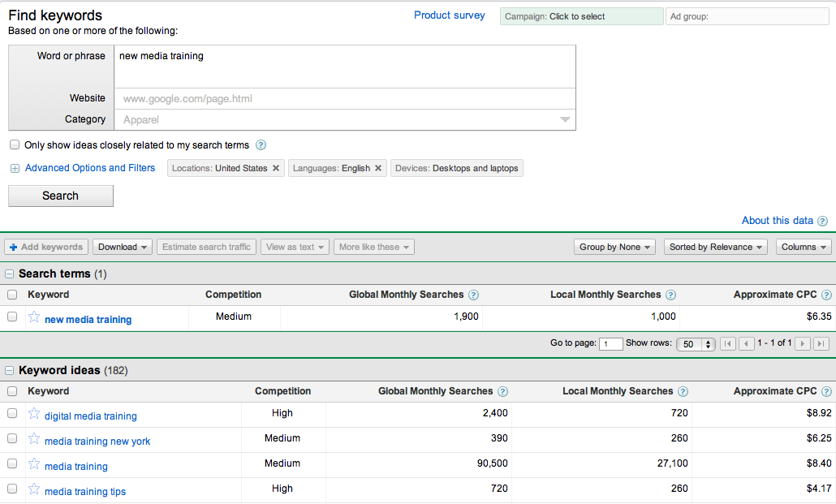Focus the Website input field
This screenshot has height=504, width=836.
(x=345, y=99)
